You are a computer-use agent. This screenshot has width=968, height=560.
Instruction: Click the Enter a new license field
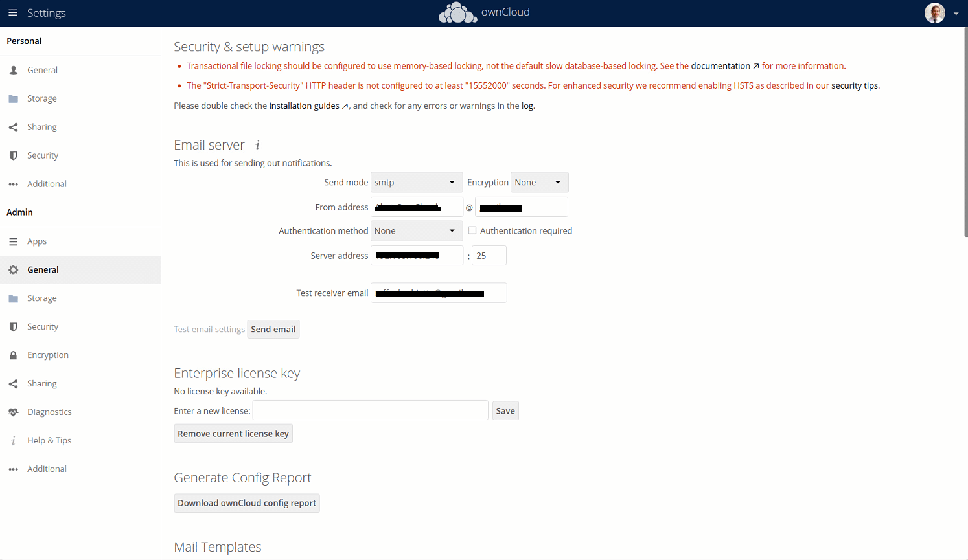pos(370,410)
